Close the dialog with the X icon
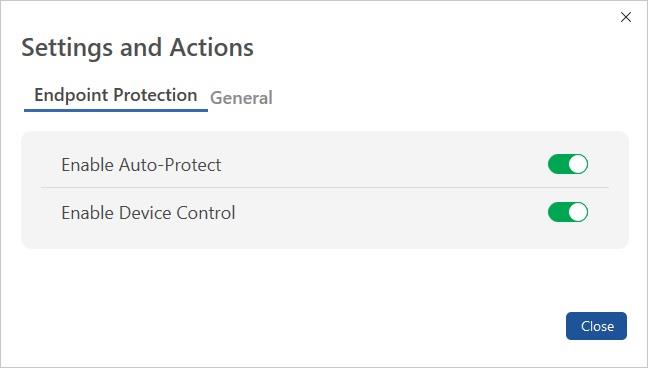Screen dimensions: 648x368 click(x=626, y=17)
